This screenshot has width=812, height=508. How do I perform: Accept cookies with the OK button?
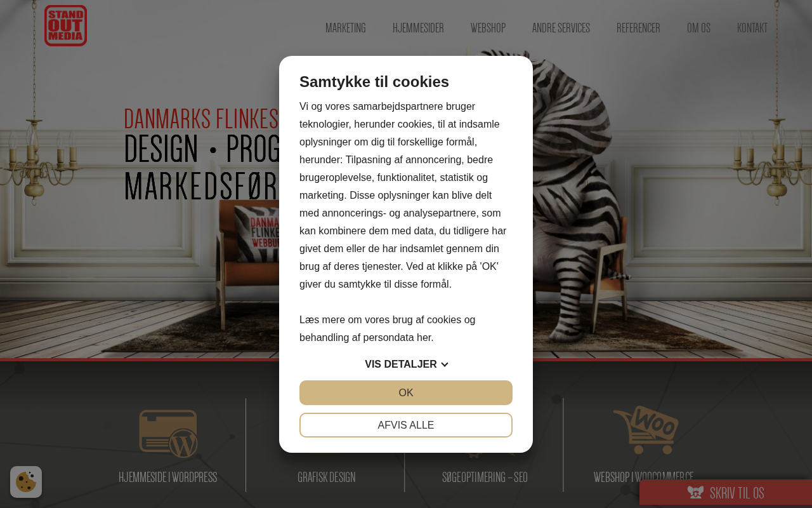[x=406, y=392]
